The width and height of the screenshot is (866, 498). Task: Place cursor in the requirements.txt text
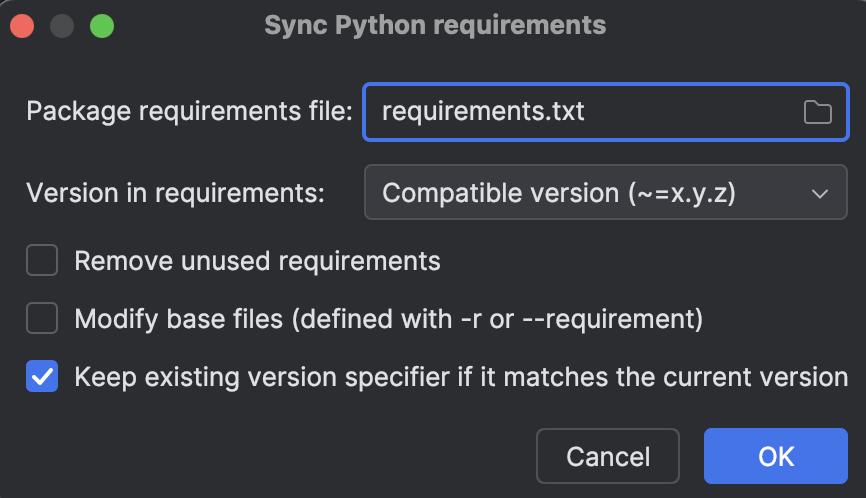483,112
